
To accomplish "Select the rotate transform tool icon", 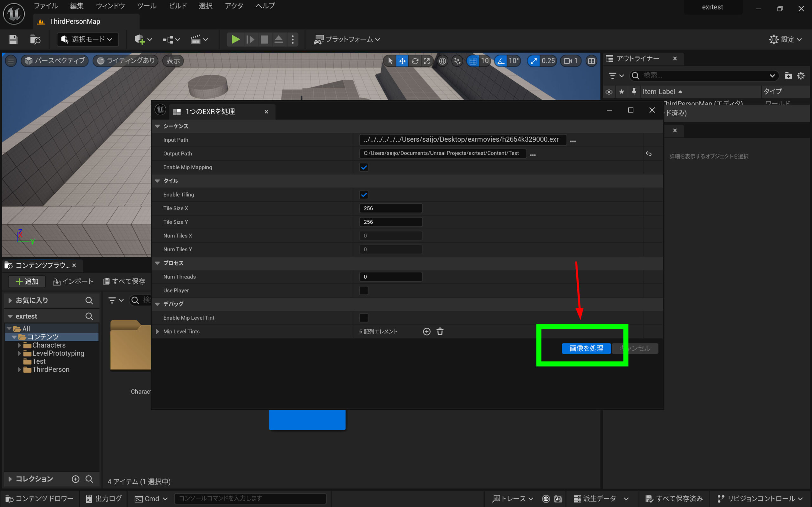I will (415, 61).
